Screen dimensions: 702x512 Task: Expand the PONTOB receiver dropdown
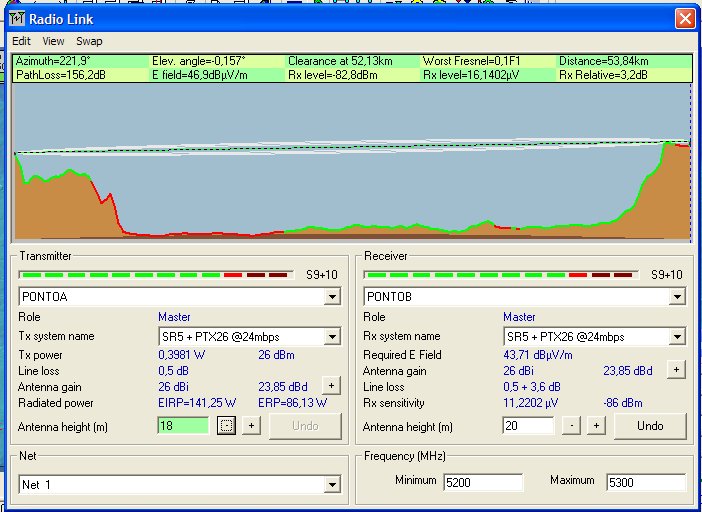pyautogui.click(x=677, y=297)
